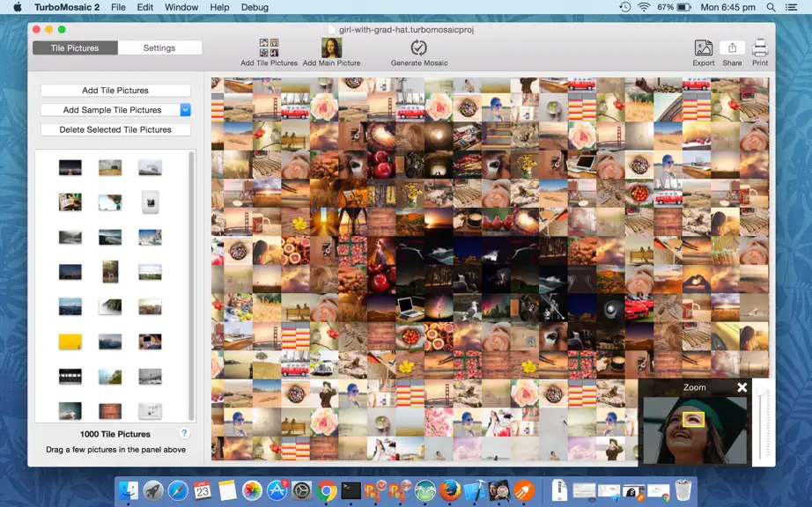Viewport: 812px width, 507px height.
Task: Click the Print icon
Action: click(x=760, y=48)
